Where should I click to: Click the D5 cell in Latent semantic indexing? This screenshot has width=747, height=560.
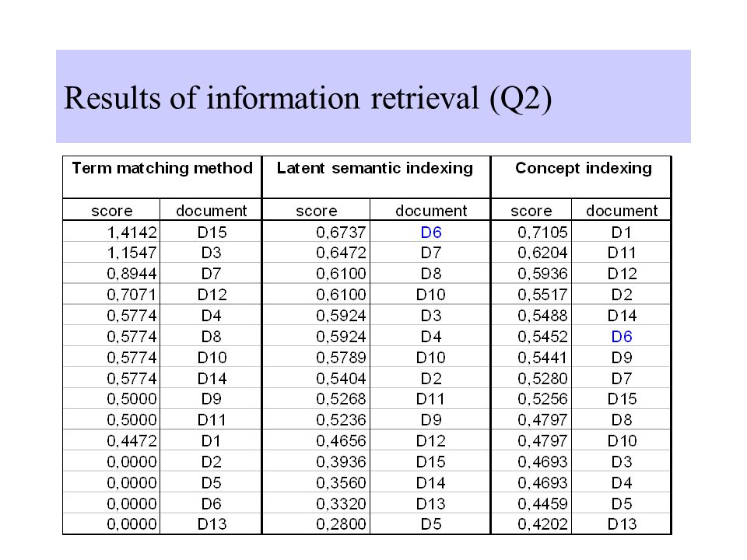pyautogui.click(x=430, y=523)
